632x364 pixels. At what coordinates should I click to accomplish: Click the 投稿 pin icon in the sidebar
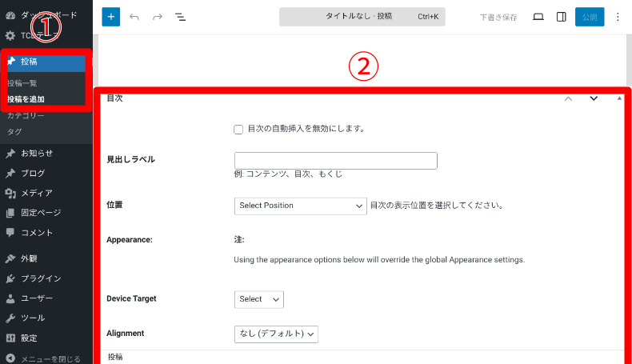pyautogui.click(x=10, y=62)
